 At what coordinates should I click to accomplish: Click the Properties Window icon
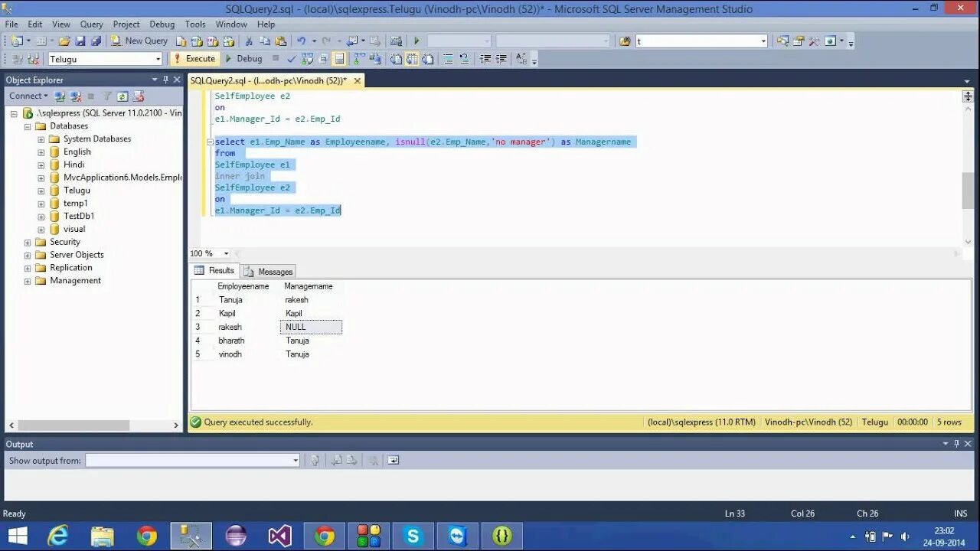click(799, 41)
